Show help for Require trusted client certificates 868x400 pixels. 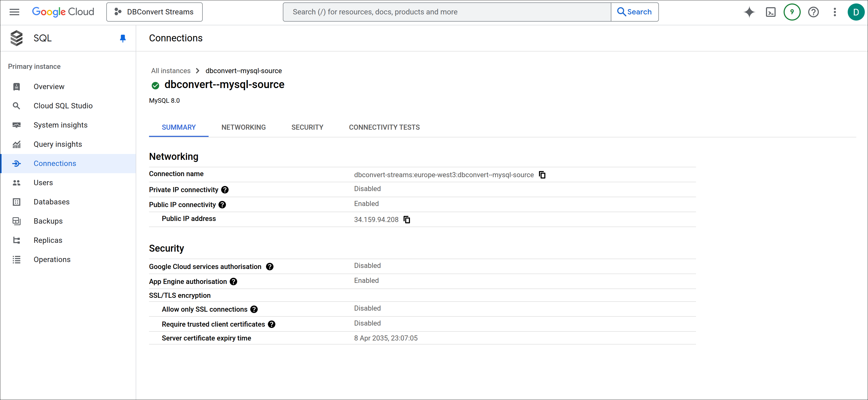click(272, 324)
